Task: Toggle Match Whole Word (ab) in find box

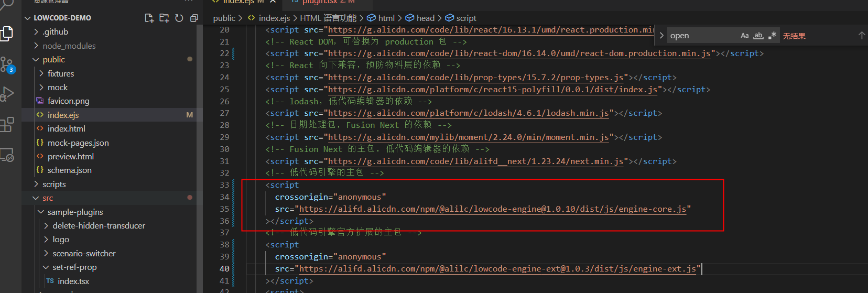Action: point(758,36)
